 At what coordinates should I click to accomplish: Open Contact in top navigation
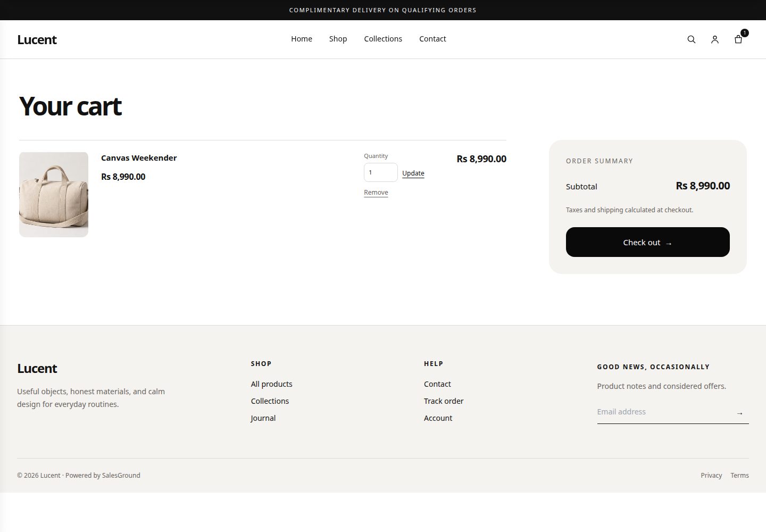click(432, 39)
